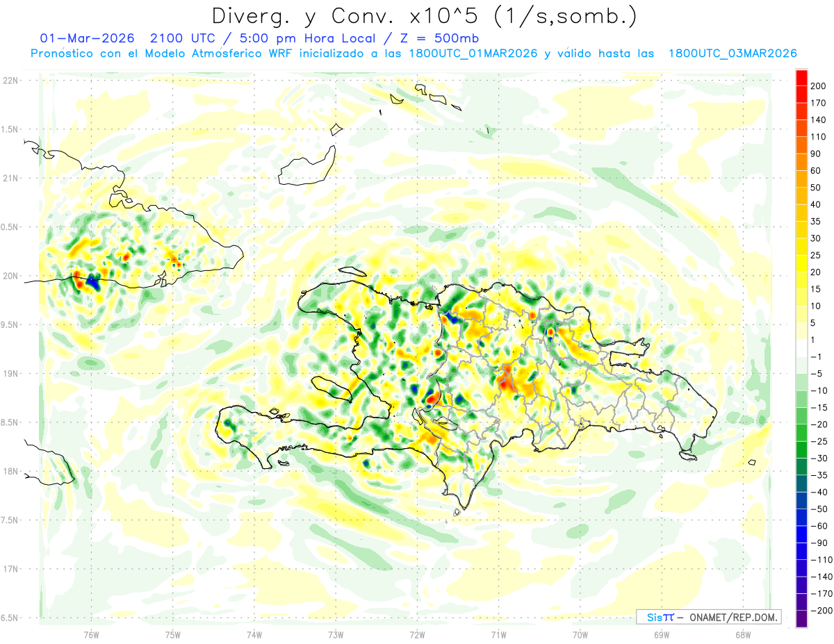834x644 pixels.
Task: Select the white swatch between 1 and -1
Action: point(801,348)
